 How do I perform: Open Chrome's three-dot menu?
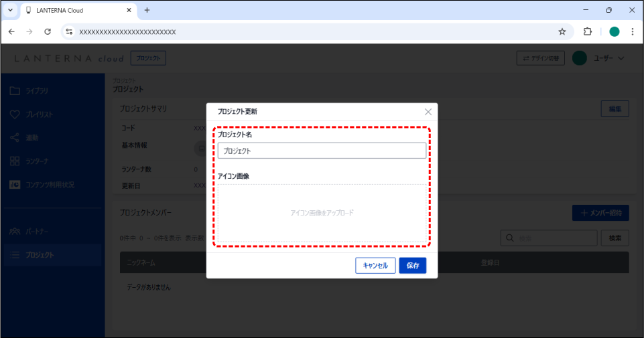632,31
